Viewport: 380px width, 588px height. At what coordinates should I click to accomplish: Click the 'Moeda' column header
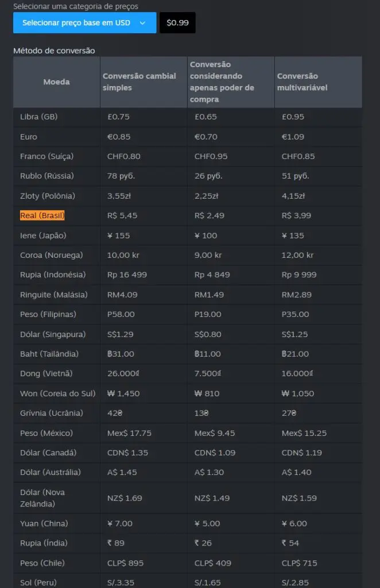56,82
